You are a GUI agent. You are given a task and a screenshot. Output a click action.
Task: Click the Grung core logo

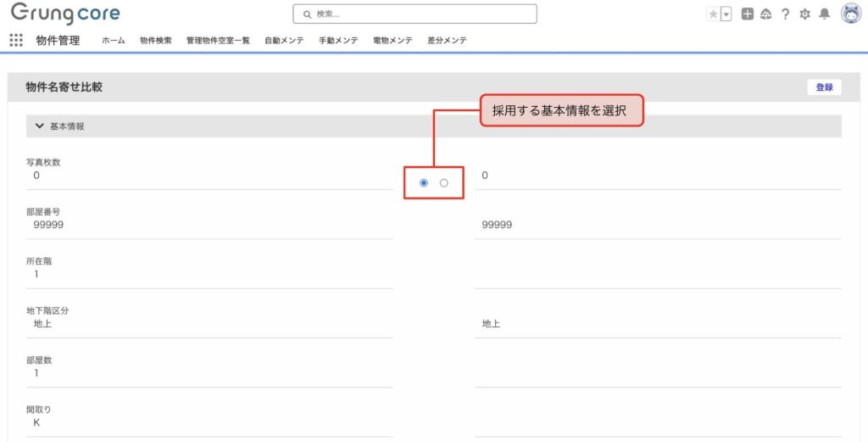(x=65, y=14)
